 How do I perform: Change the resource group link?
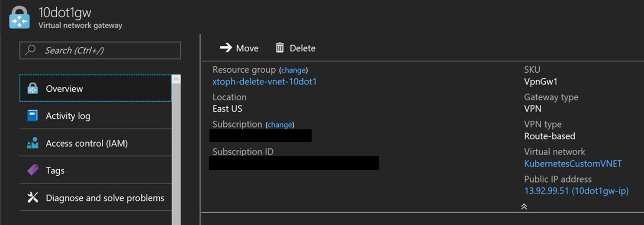(x=293, y=70)
